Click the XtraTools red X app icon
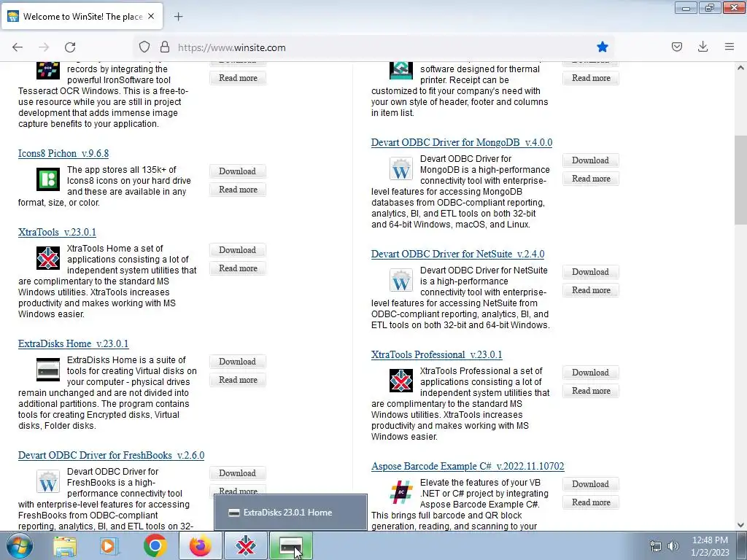The image size is (747, 560). coord(48,258)
